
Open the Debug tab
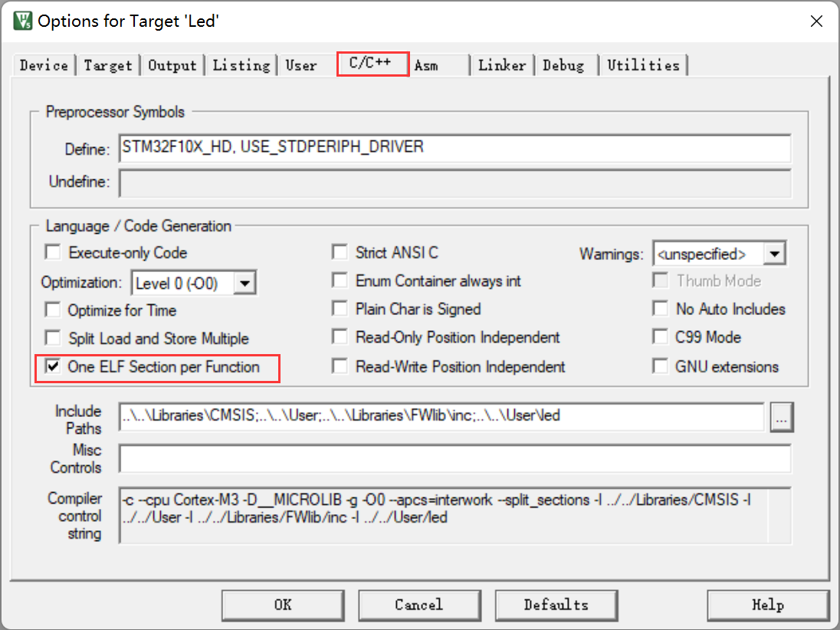click(x=563, y=65)
